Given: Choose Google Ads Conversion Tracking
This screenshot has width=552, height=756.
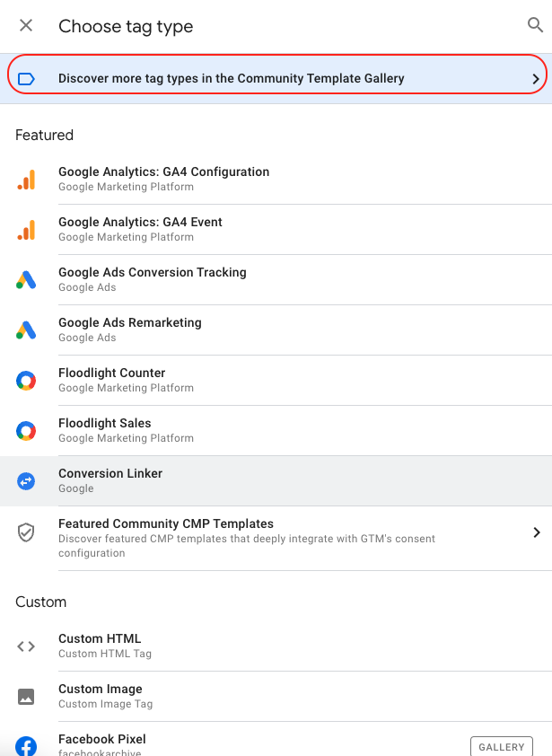Looking at the screenshot, I should point(276,279).
